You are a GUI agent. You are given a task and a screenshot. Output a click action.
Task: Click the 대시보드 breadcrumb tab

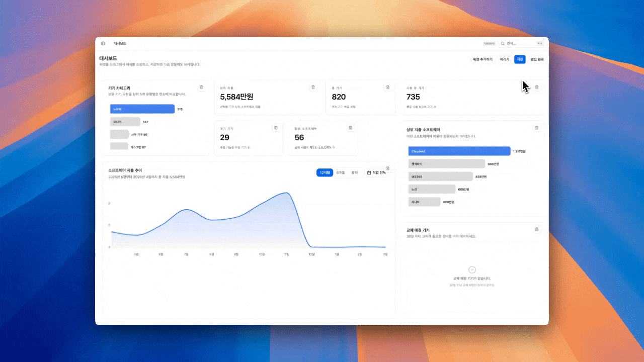(120, 44)
